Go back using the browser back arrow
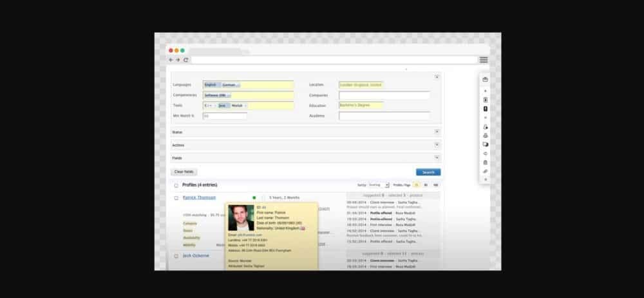 click(x=171, y=60)
